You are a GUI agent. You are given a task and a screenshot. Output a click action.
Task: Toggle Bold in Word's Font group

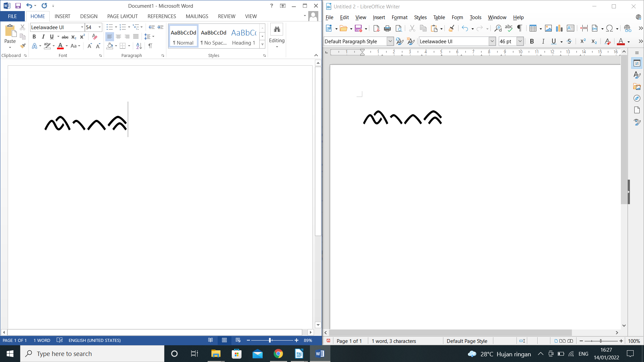[x=34, y=37]
